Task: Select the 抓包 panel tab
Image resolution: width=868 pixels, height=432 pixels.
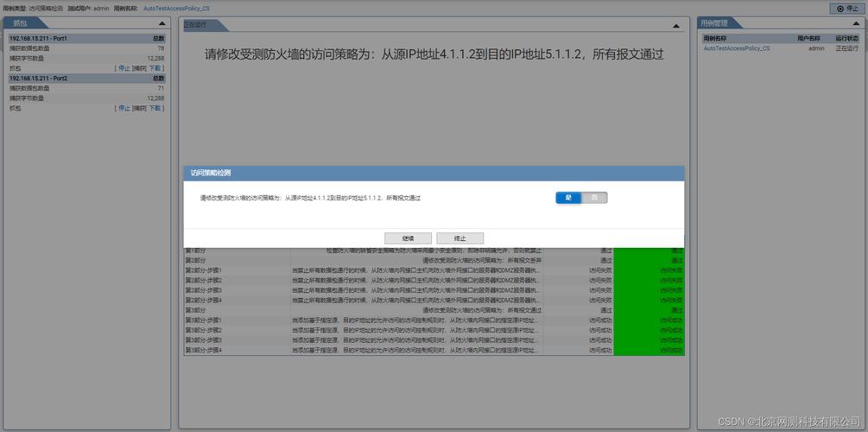Action: click(x=25, y=23)
